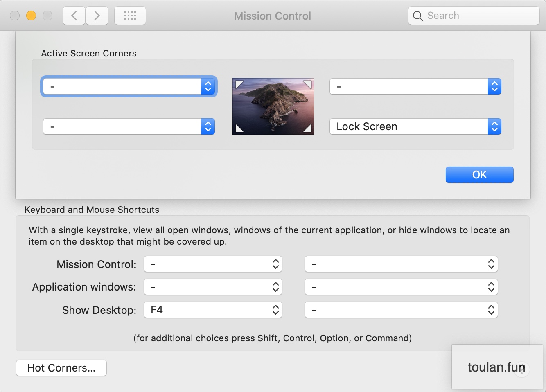546x392 pixels.
Task: Change the Show Desktop F4 shortcut
Action: (213, 310)
